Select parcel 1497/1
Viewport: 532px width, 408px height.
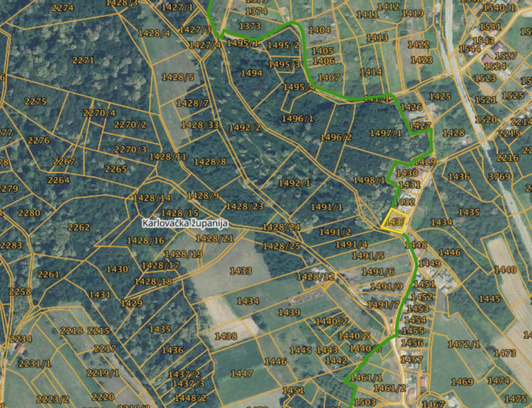[386, 133]
